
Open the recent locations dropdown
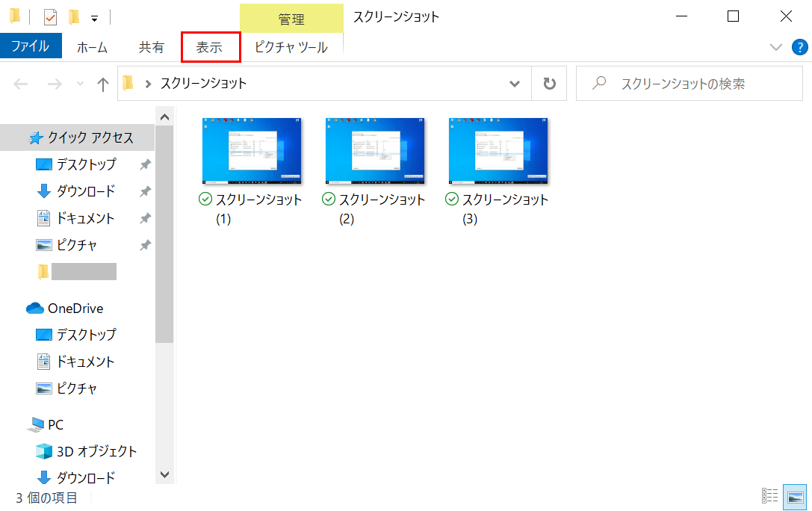click(x=80, y=84)
